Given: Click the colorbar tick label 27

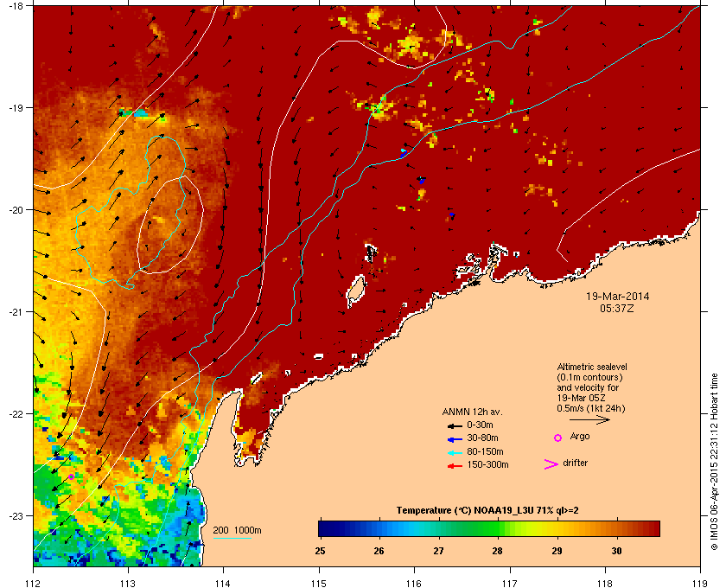Looking at the screenshot, I should (438, 552).
